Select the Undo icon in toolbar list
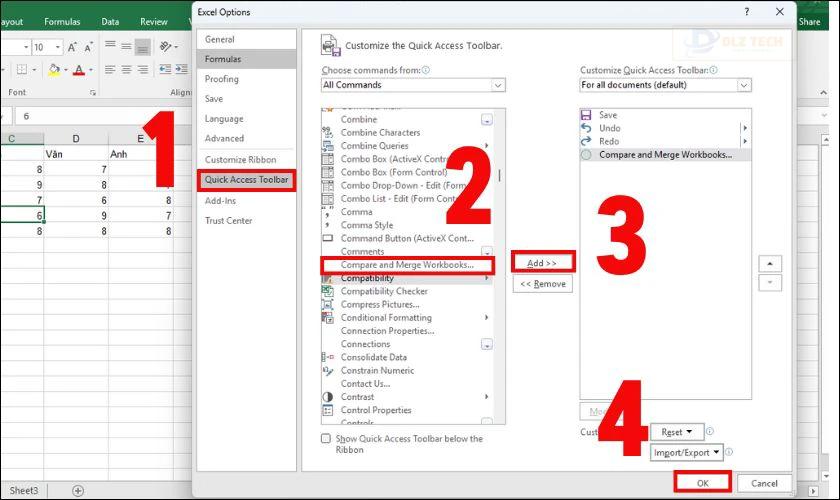The height and width of the screenshot is (500, 840). point(586,128)
